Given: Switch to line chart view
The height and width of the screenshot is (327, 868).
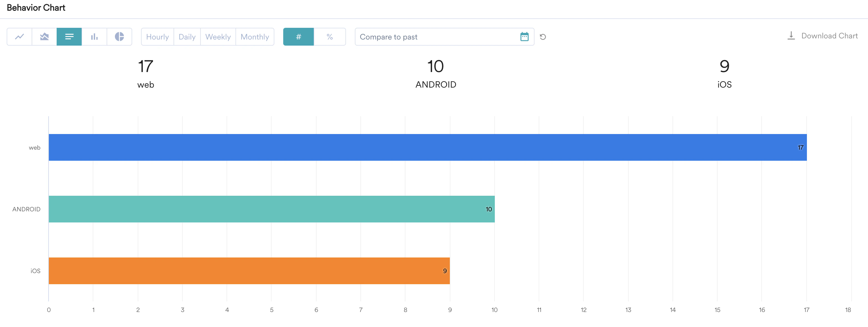Looking at the screenshot, I should click(19, 36).
